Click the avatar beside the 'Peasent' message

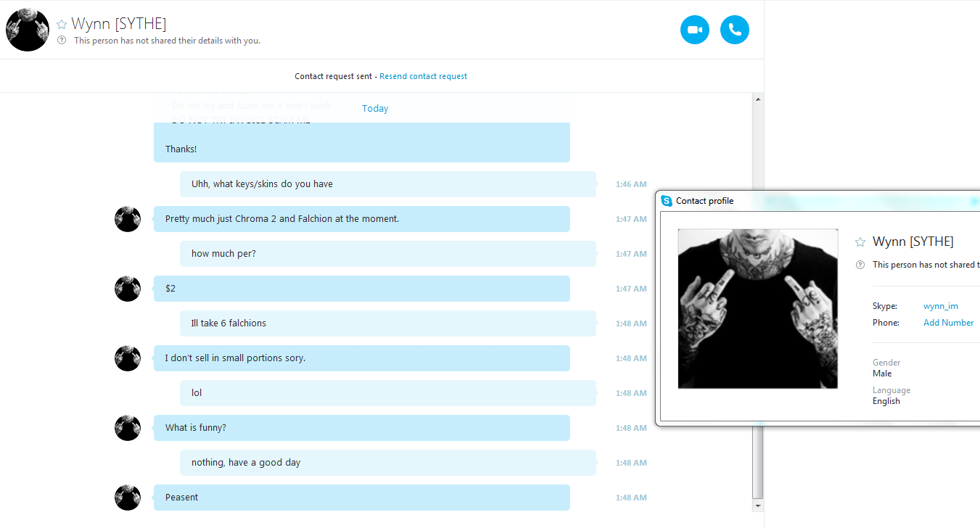128,498
